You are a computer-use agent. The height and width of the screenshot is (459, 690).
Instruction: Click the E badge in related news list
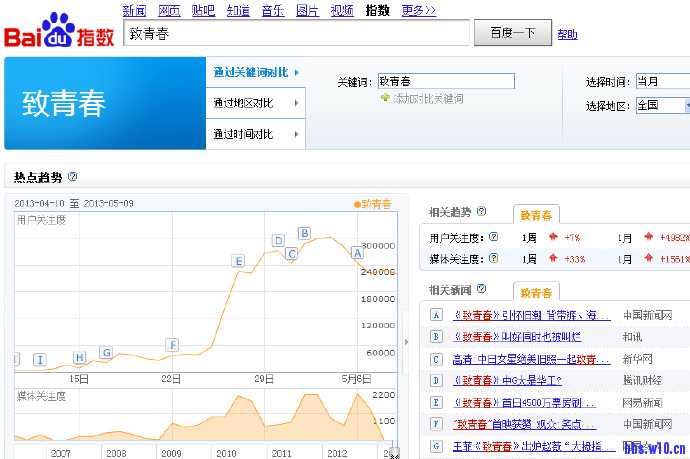(x=436, y=402)
